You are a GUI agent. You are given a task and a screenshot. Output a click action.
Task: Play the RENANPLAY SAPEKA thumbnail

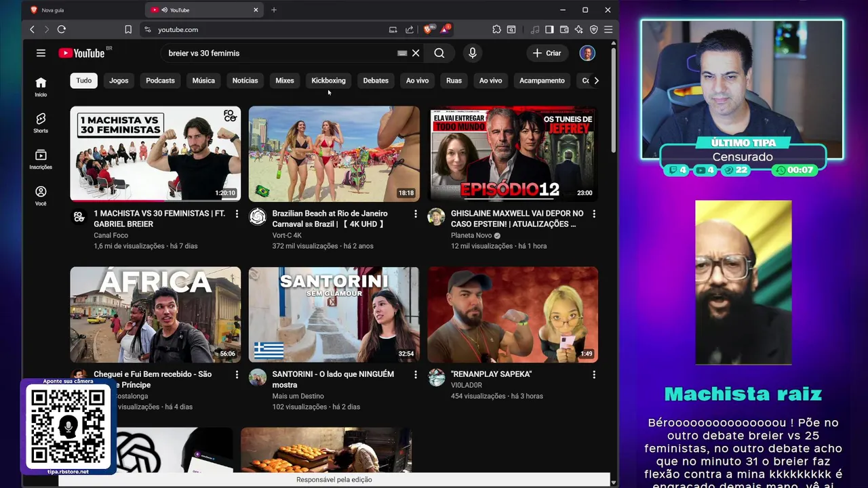tap(513, 314)
